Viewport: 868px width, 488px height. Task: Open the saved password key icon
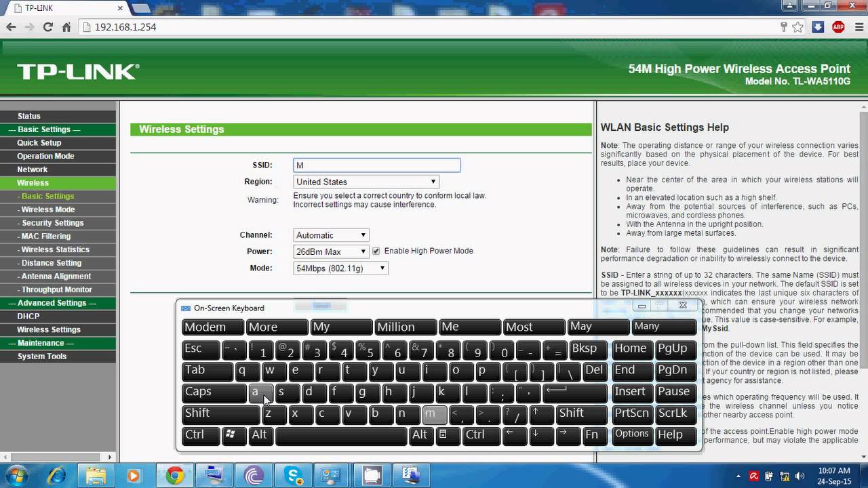(784, 27)
